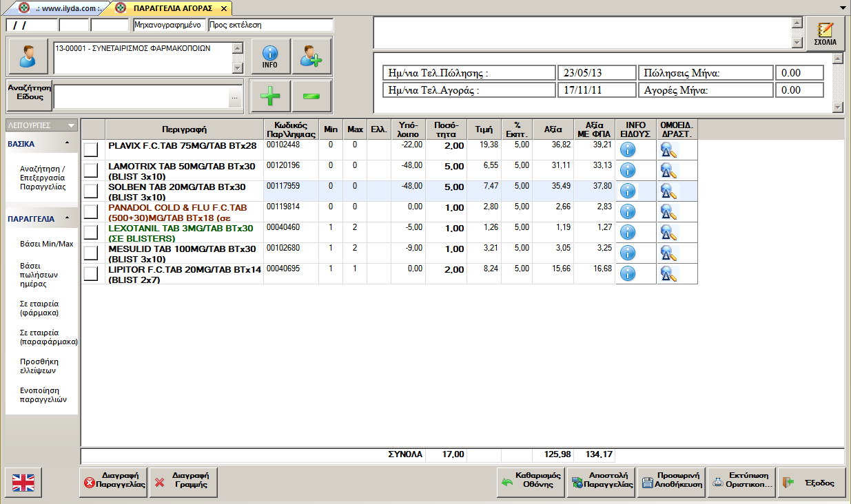This screenshot has height=504, width=851.
Task: Add an item with the green plus button
Action: [270, 96]
